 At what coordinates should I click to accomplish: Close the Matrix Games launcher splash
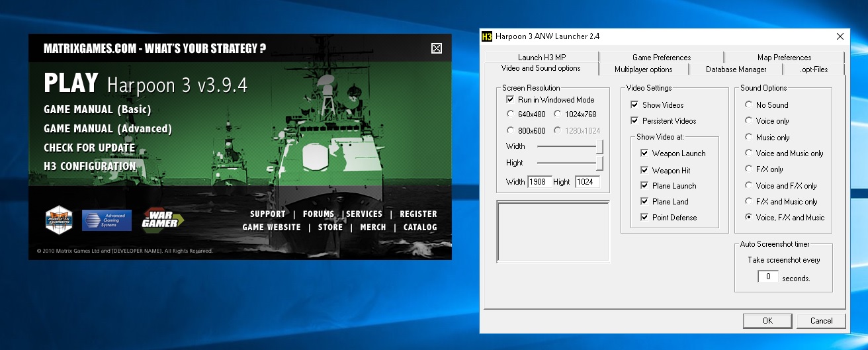pos(436,48)
